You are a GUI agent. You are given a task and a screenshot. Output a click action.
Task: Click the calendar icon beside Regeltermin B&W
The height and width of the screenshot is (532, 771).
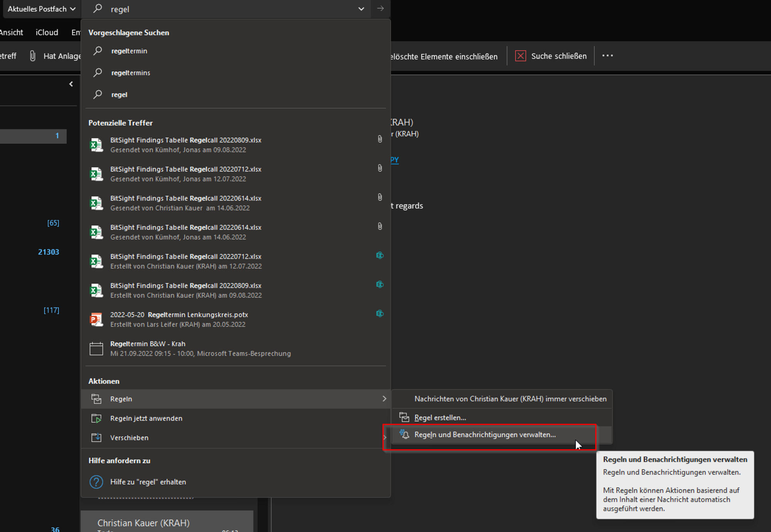(96, 348)
